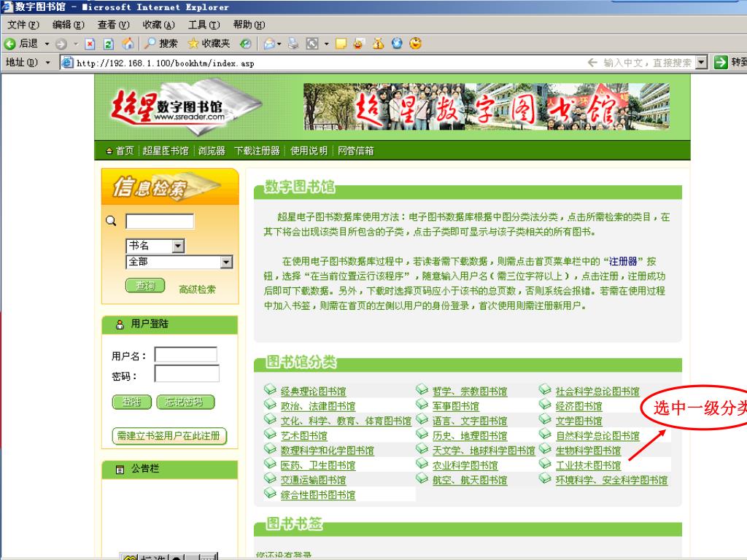Go to 超星图书馆 in green navigation bar
747x560 pixels.
click(x=166, y=151)
